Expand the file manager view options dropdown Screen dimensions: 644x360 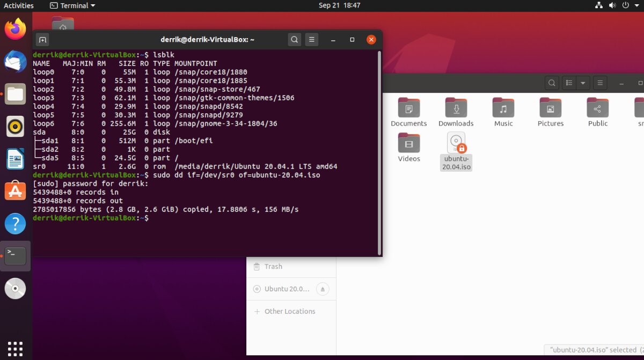583,83
